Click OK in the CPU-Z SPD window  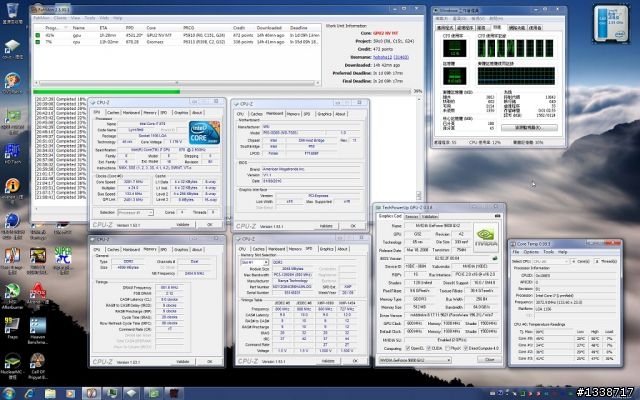click(355, 361)
